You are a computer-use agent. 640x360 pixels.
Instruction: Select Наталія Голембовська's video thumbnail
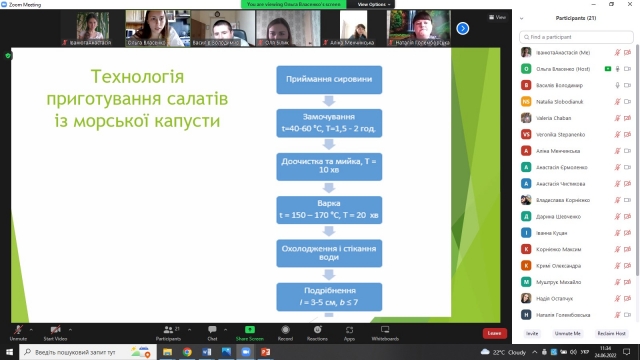pyautogui.click(x=419, y=28)
